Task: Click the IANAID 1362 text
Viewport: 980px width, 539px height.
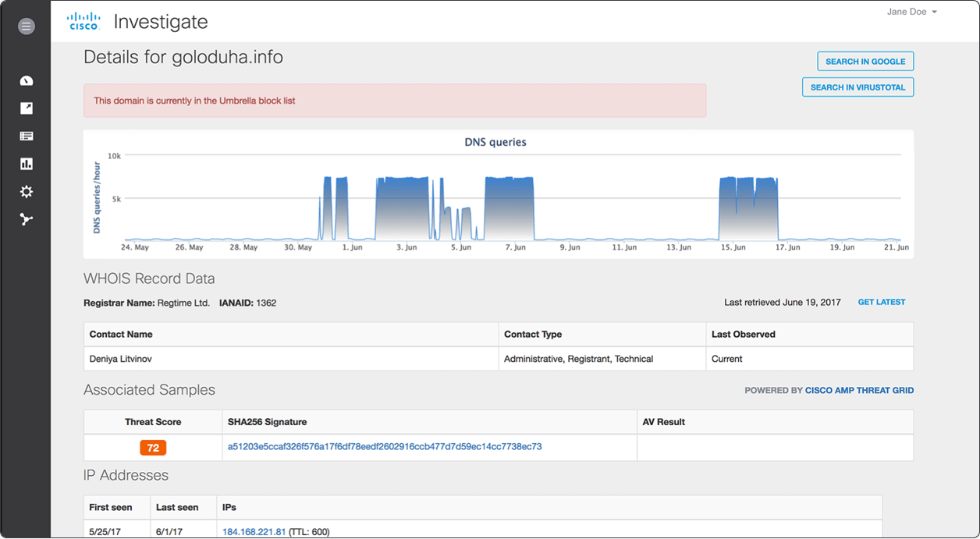Action: tap(247, 303)
